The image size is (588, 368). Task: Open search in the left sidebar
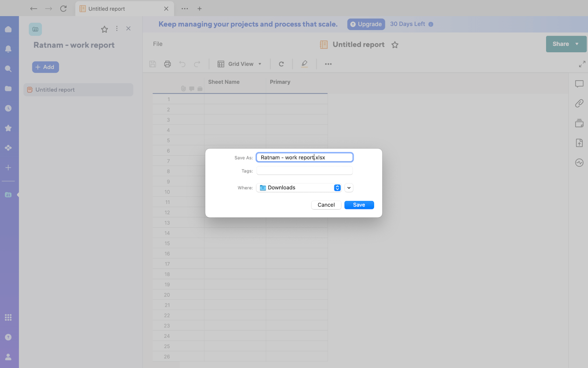[x=8, y=68]
